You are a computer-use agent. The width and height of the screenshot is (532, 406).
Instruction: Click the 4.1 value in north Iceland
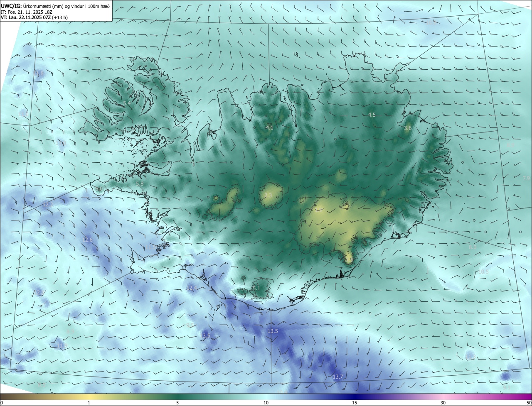(x=269, y=127)
